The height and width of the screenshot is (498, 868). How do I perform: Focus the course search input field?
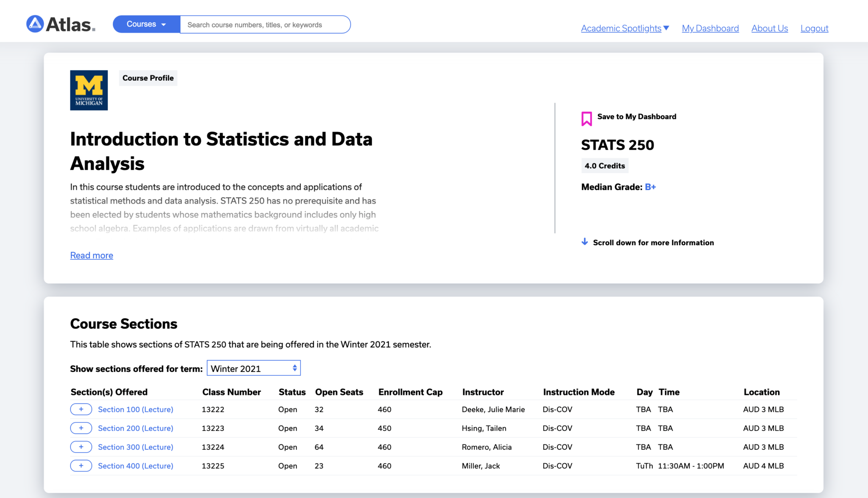click(265, 25)
